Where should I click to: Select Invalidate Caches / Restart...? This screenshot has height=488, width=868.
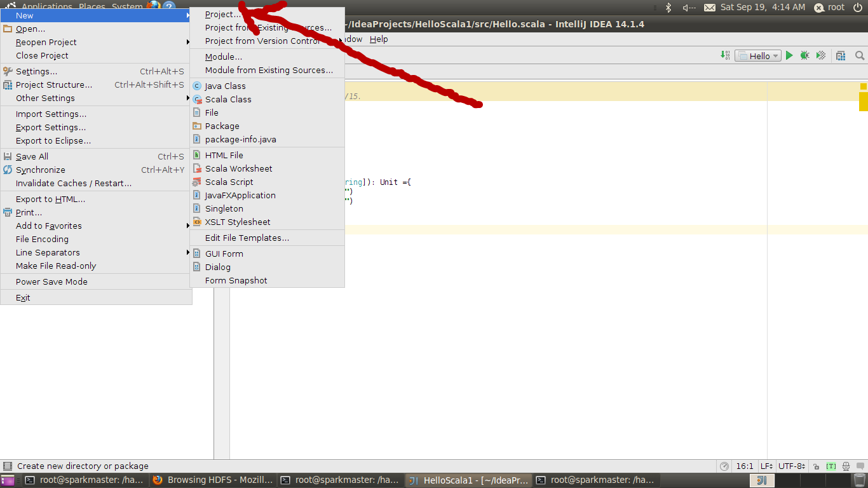[x=96, y=183]
